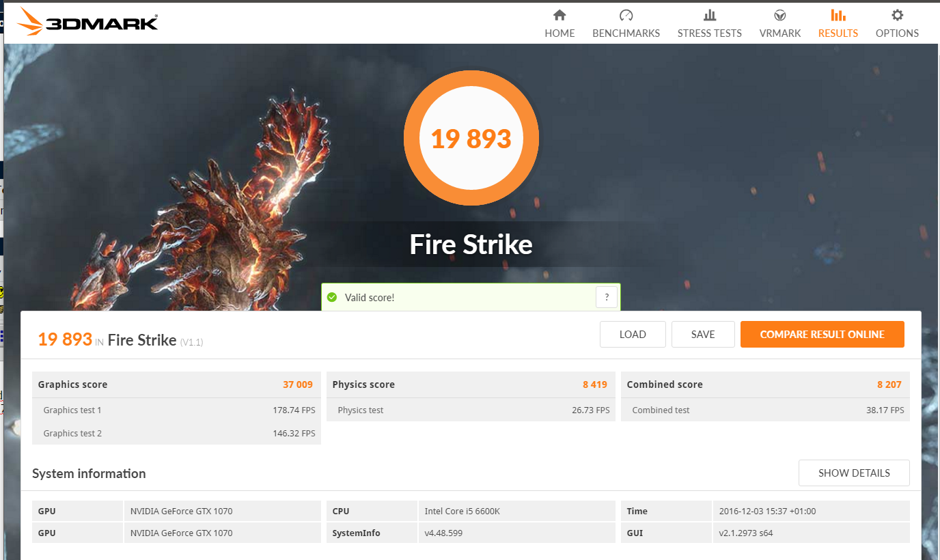Click SHOW DETAILS for system information
This screenshot has height=560, width=940.
pyautogui.click(x=854, y=473)
